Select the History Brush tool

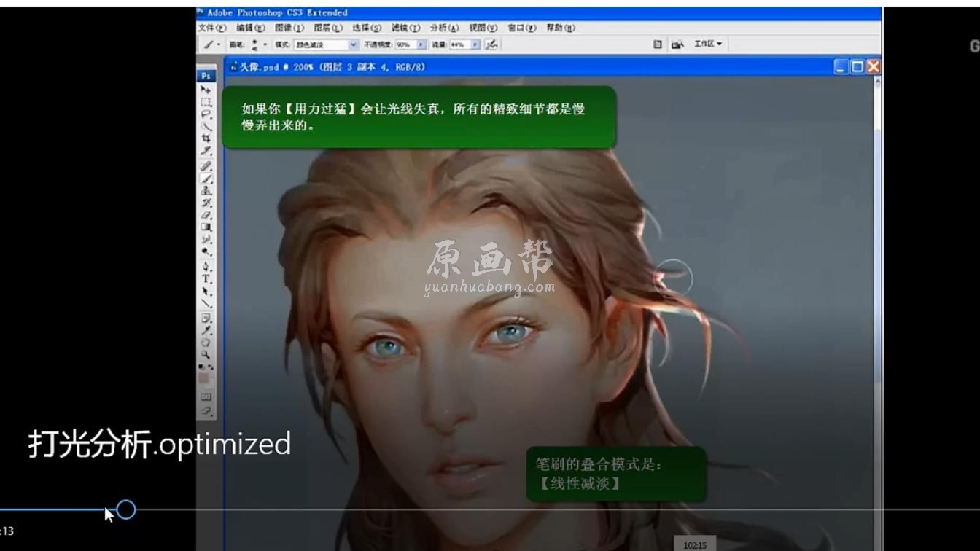coord(206,203)
